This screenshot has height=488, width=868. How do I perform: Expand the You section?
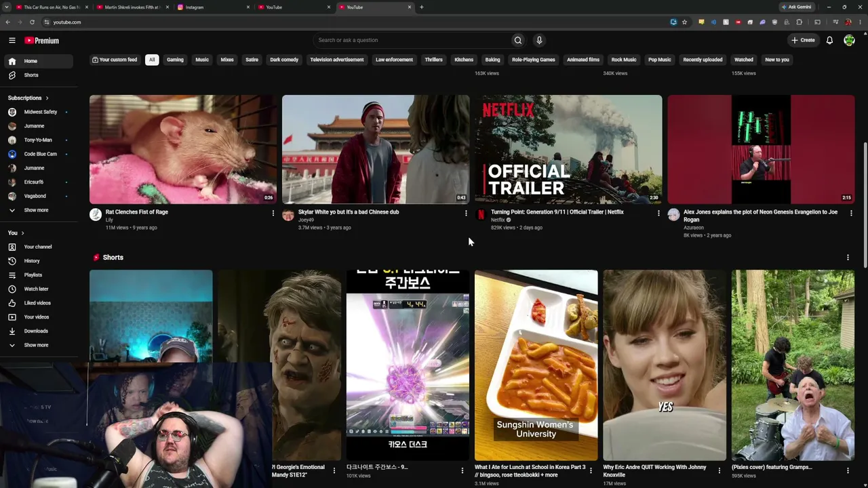click(16, 232)
